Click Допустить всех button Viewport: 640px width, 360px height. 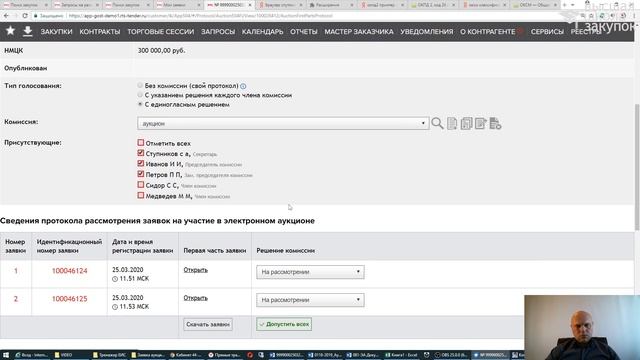[284, 324]
